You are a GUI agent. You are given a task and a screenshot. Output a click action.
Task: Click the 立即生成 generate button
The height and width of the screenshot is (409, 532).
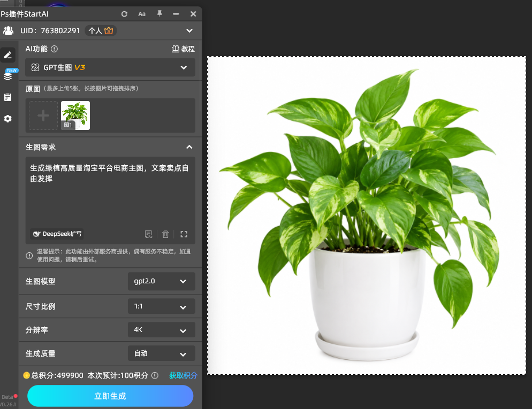(110, 396)
